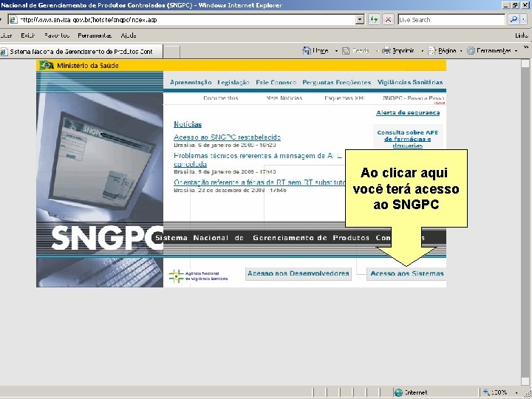The height and width of the screenshot is (399, 532).
Task: Click the zoom level magnifier in status bar
Action: coord(486,392)
